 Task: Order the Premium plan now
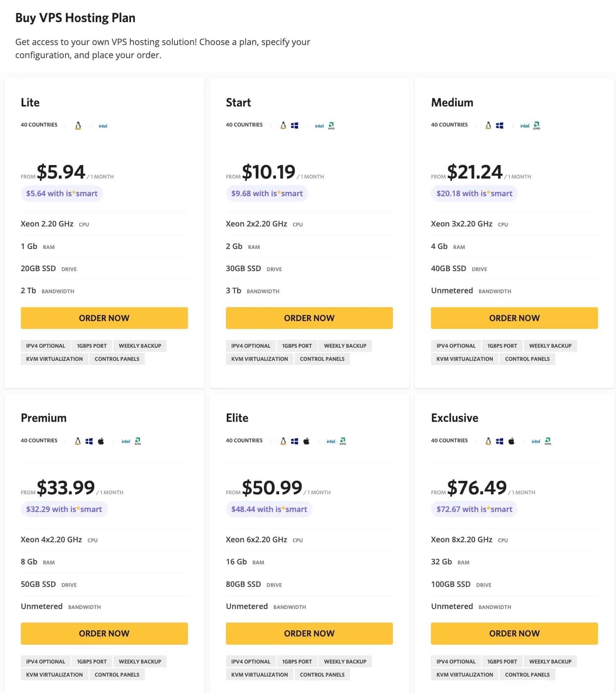pyautogui.click(x=104, y=634)
